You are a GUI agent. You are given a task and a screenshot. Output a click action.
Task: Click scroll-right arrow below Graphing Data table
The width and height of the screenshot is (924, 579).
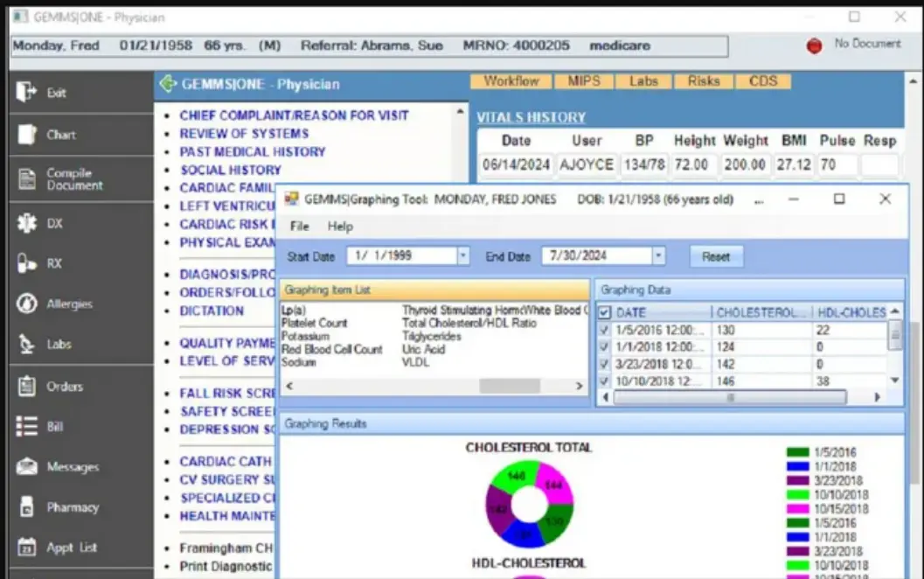878,398
